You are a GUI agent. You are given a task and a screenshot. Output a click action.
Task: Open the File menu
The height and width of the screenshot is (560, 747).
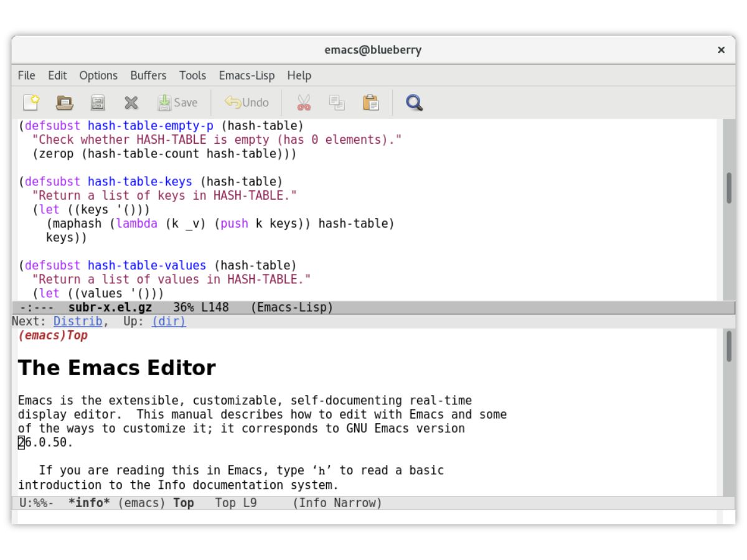click(x=27, y=75)
